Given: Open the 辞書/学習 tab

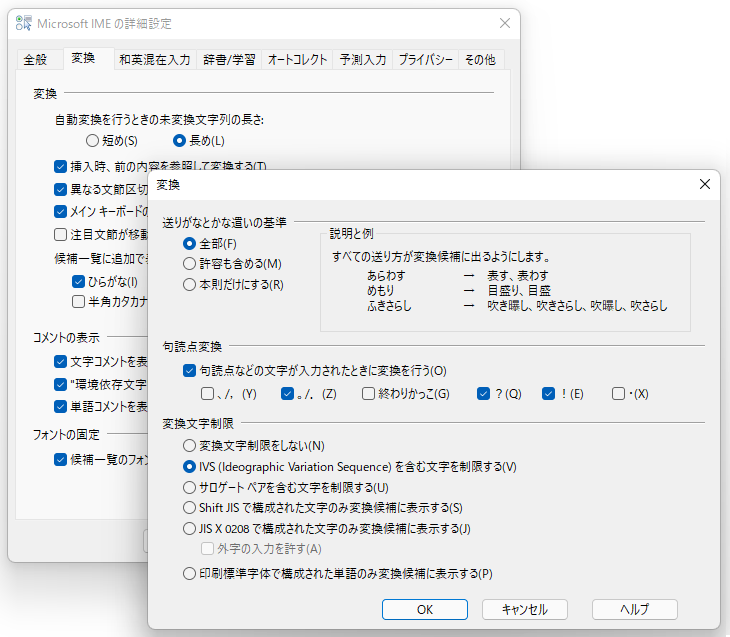Looking at the screenshot, I should point(229,60).
